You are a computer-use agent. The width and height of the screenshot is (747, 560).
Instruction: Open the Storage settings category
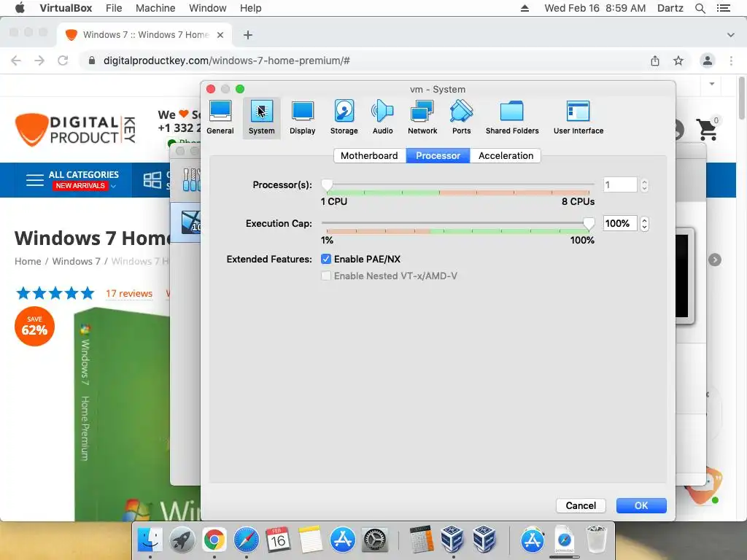pyautogui.click(x=344, y=117)
